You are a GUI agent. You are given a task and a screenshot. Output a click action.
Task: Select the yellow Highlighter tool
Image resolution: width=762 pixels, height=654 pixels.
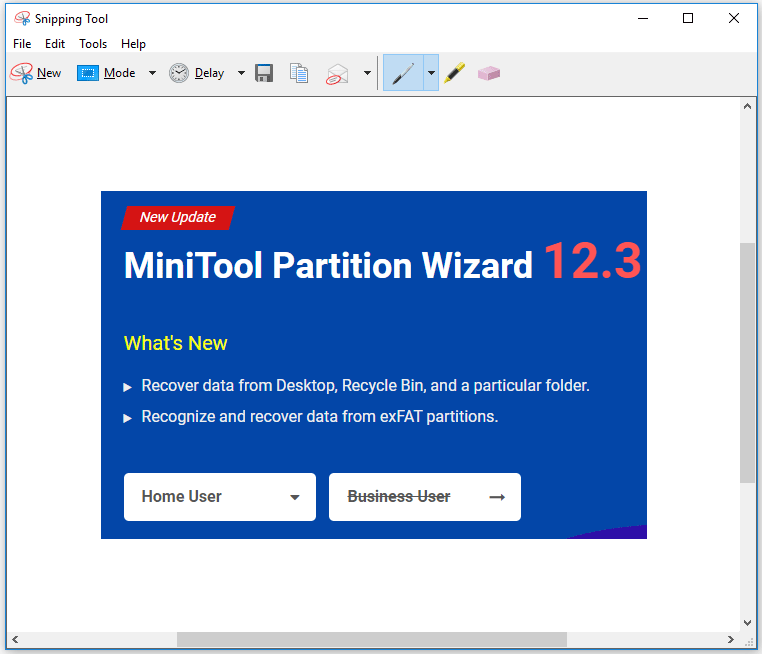(455, 73)
